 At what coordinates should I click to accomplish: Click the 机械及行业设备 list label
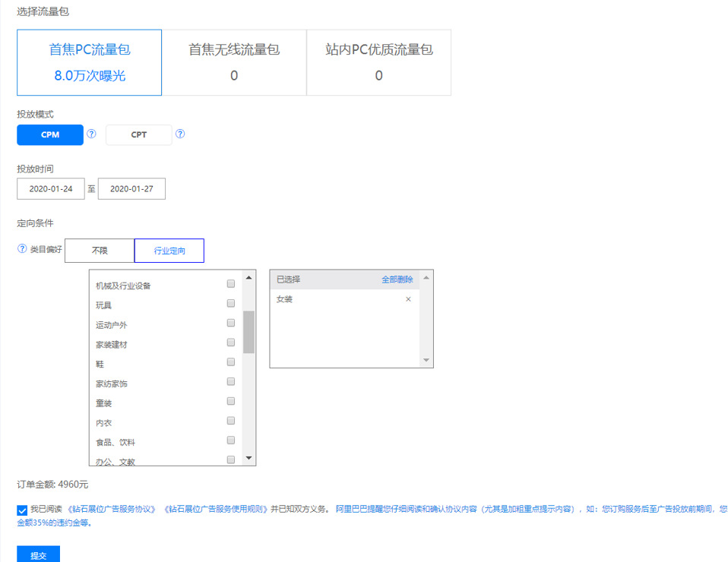coord(123,286)
